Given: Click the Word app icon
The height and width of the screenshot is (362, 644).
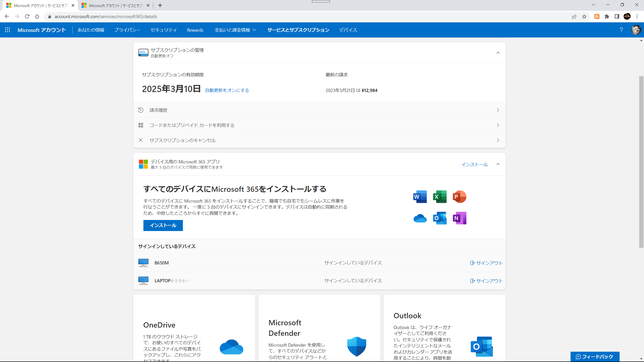Looking at the screenshot, I should coord(420,197).
